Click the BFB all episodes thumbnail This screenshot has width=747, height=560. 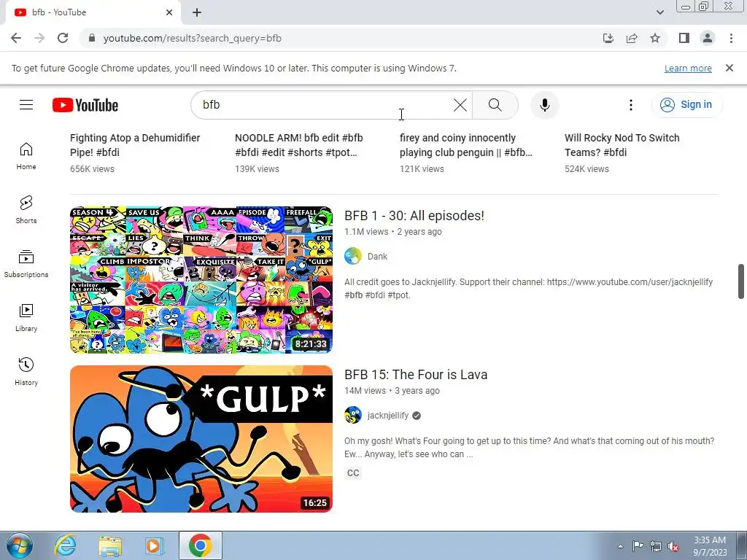pos(201,280)
